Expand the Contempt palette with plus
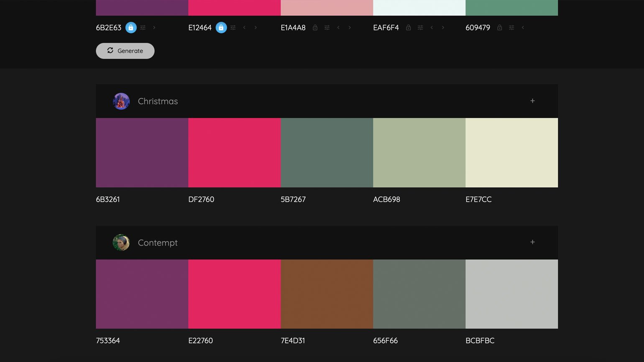This screenshot has height=362, width=644. [x=532, y=242]
